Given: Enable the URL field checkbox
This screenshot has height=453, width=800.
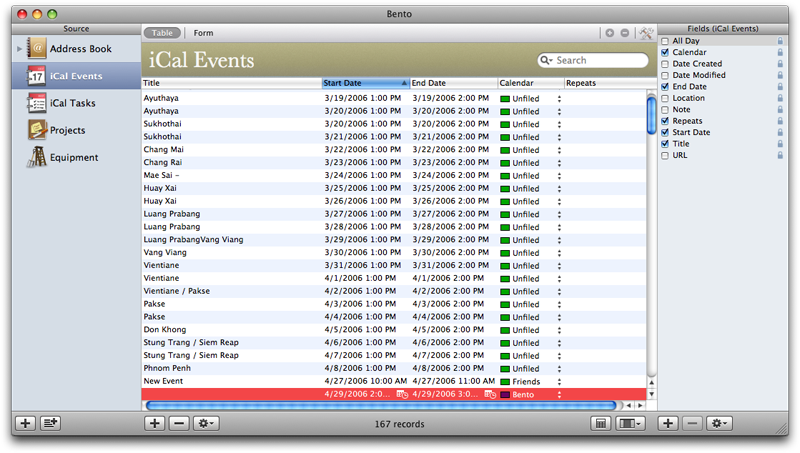Looking at the screenshot, I should pyautogui.click(x=665, y=155).
